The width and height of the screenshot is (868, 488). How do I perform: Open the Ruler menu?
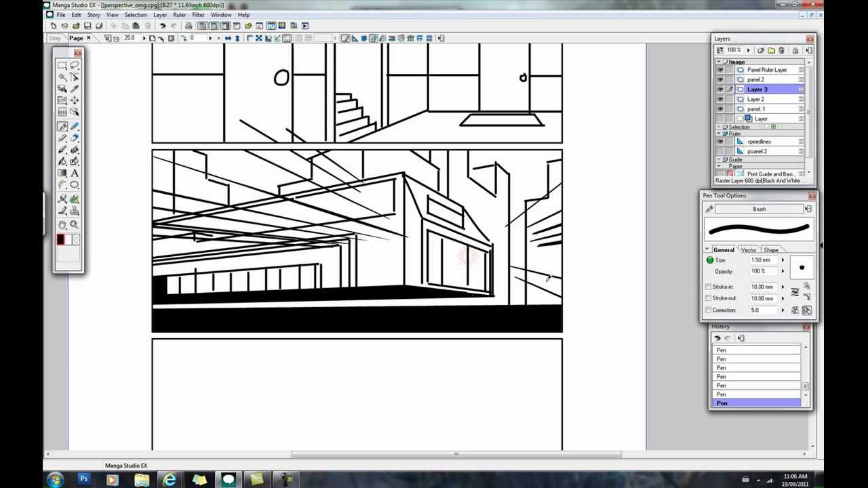tap(179, 15)
